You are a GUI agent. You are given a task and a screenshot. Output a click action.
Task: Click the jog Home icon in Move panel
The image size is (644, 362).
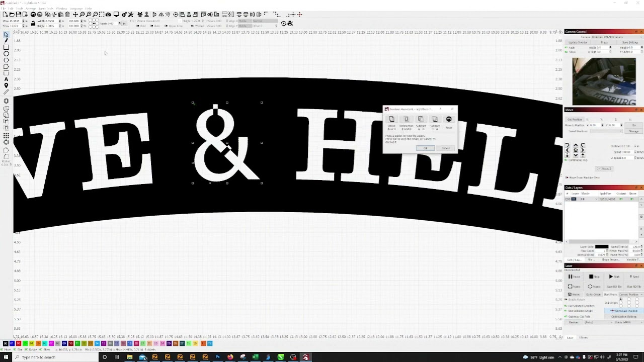click(576, 150)
